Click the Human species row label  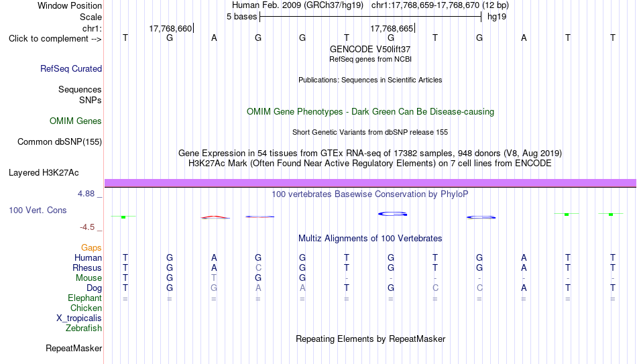[88, 257]
